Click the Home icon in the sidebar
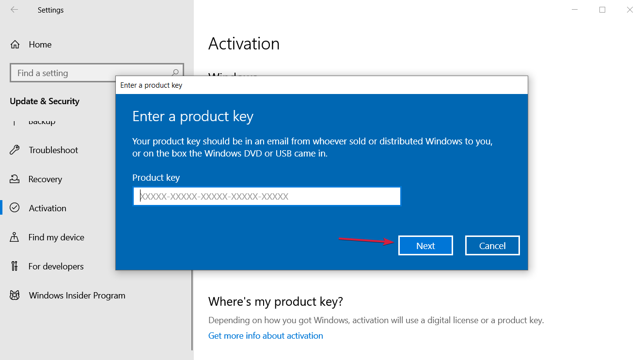Image resolution: width=644 pixels, height=360 pixels. point(15,44)
